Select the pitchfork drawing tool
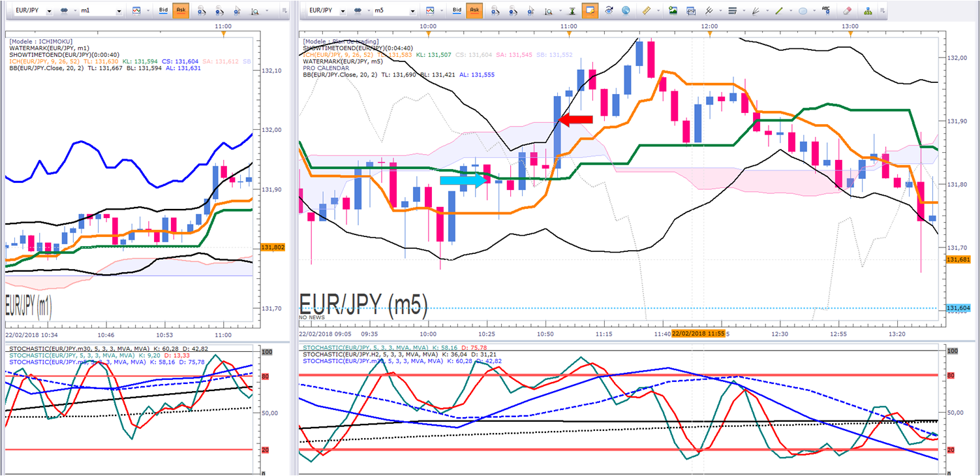The height and width of the screenshot is (476, 980). 709,11
